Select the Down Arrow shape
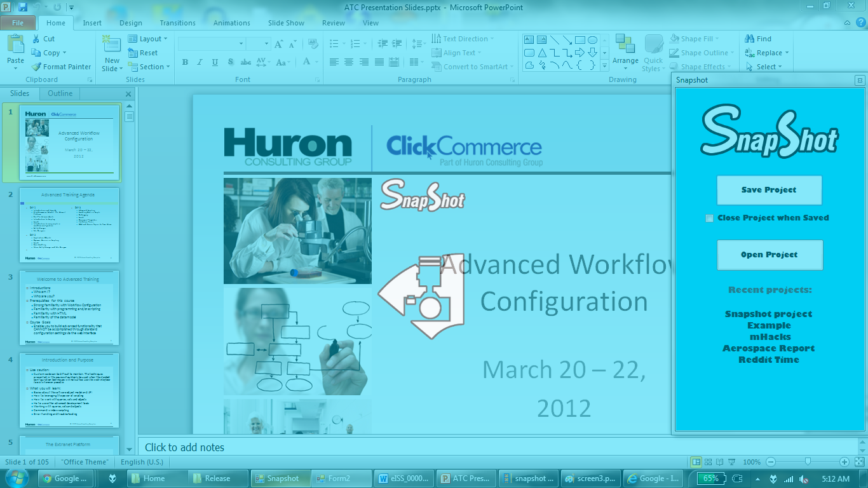This screenshot has width=868, height=488. pos(592,53)
